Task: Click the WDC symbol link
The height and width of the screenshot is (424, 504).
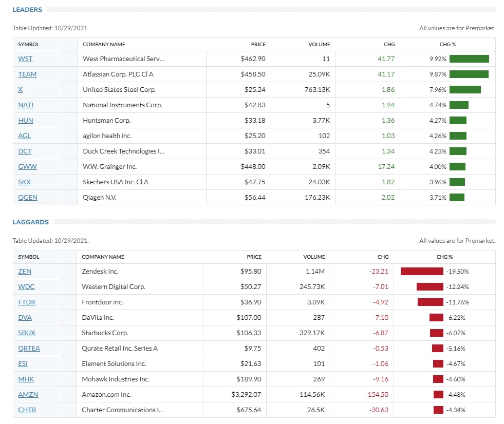Action: coord(26,287)
